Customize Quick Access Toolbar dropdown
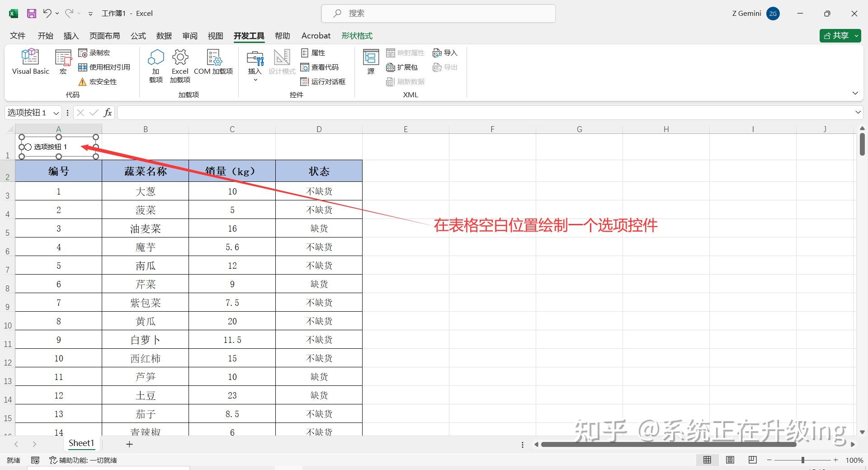The image size is (868, 470). tap(90, 14)
